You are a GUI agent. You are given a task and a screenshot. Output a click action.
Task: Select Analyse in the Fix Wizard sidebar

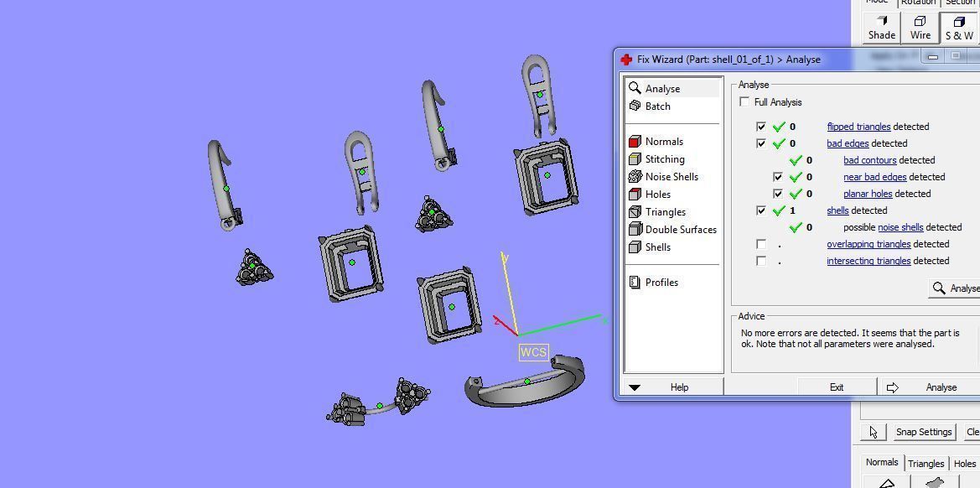point(672,89)
